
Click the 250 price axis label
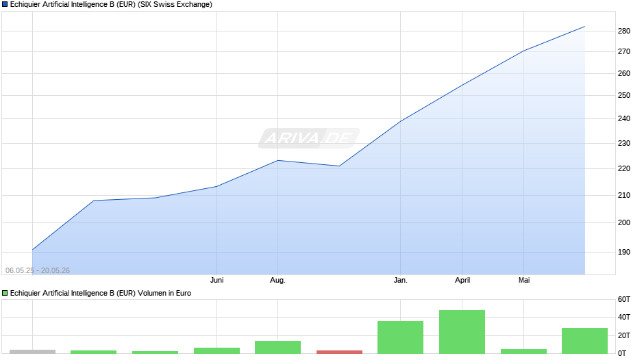tap(624, 95)
